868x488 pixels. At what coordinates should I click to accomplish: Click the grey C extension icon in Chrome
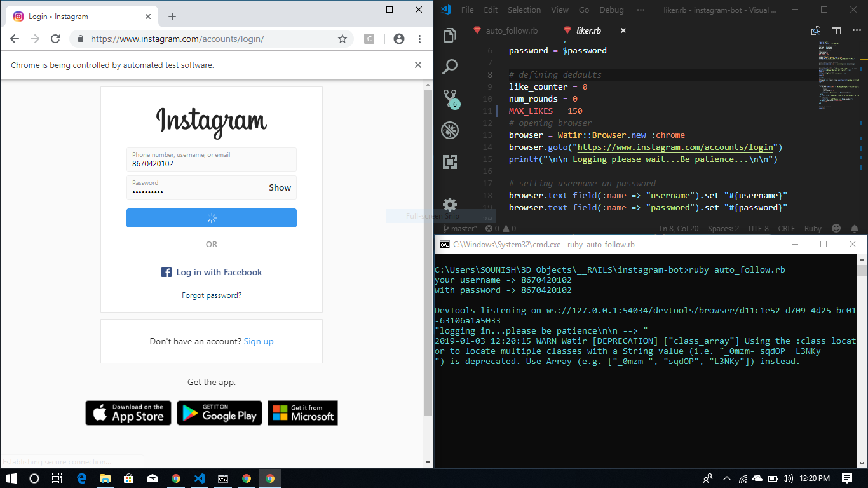[x=369, y=39]
